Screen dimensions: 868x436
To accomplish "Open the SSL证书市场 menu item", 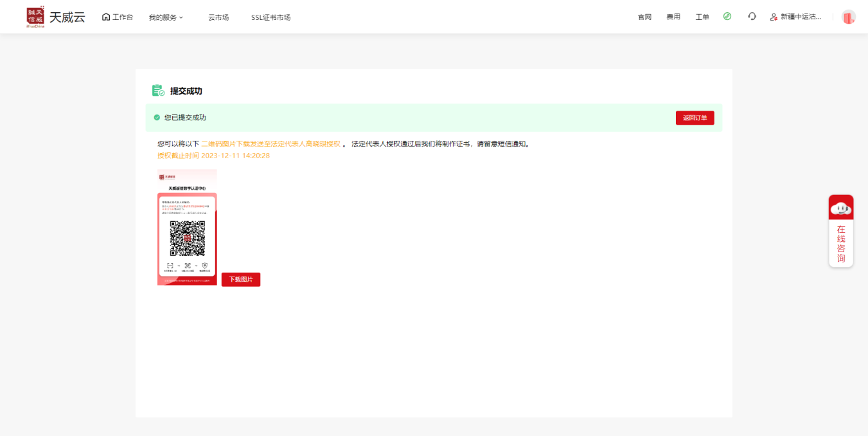I will 270,17.
